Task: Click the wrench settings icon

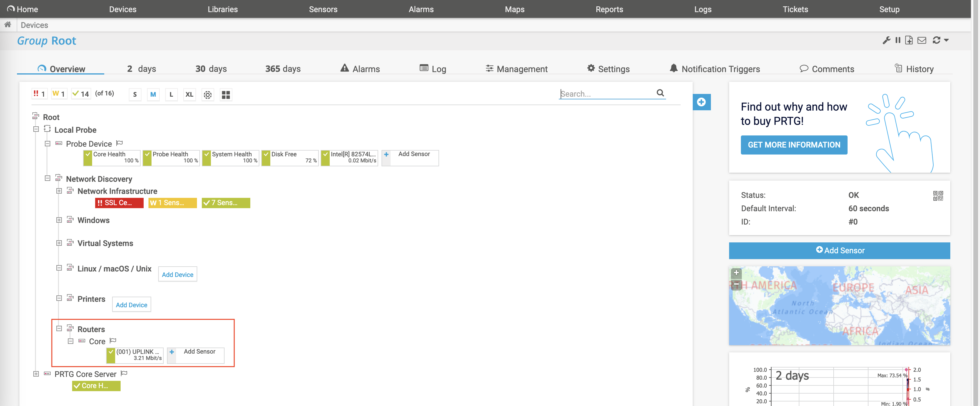Action: pos(886,40)
